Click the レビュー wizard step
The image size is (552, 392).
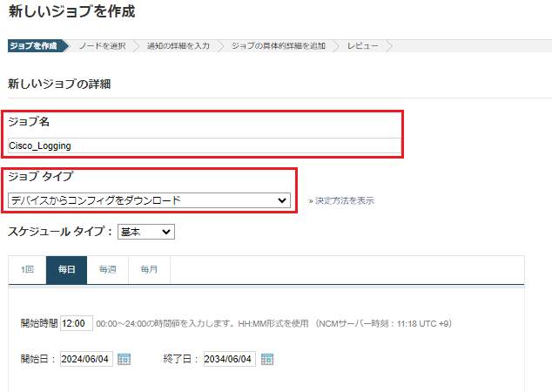[362, 46]
